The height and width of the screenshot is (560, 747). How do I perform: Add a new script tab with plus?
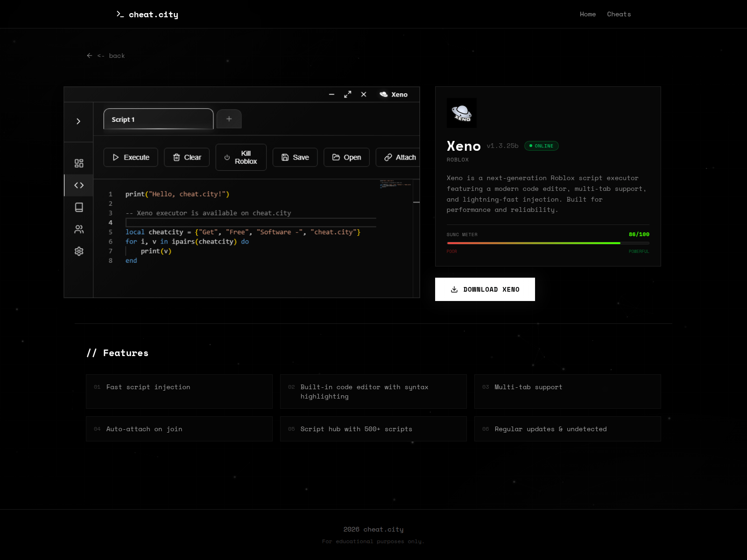click(x=229, y=119)
